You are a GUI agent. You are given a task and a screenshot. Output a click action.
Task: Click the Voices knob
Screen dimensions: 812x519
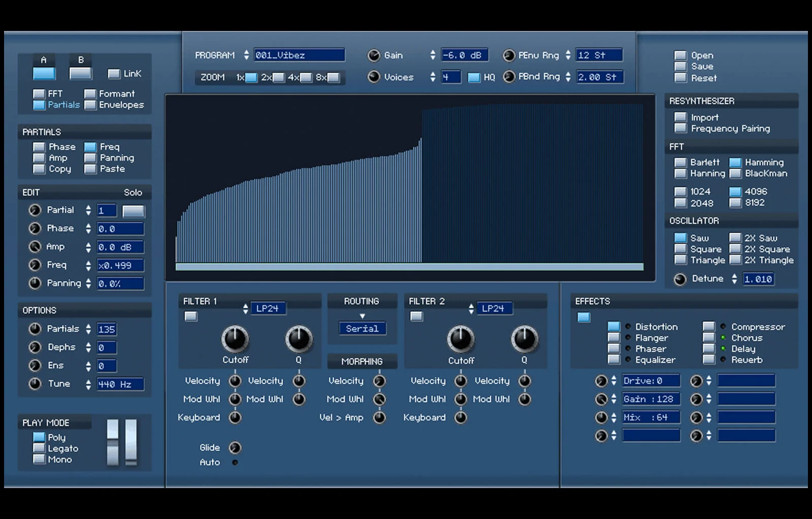pyautogui.click(x=374, y=77)
